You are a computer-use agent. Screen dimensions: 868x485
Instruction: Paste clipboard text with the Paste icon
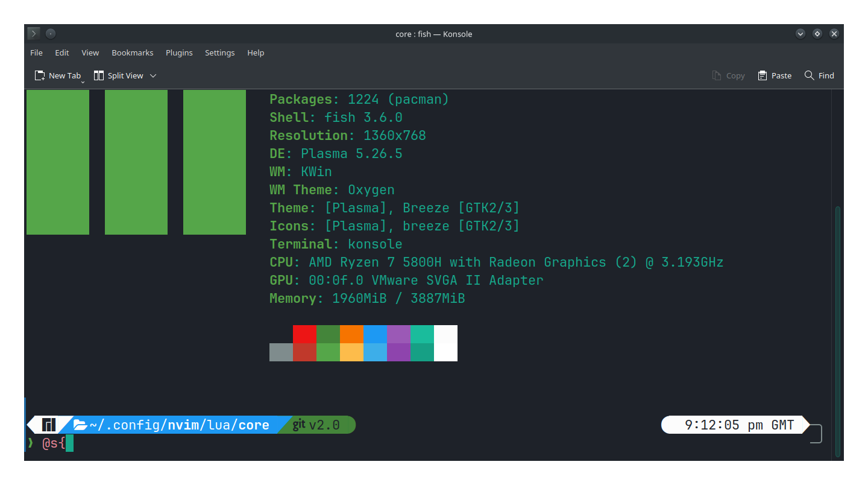[761, 75]
